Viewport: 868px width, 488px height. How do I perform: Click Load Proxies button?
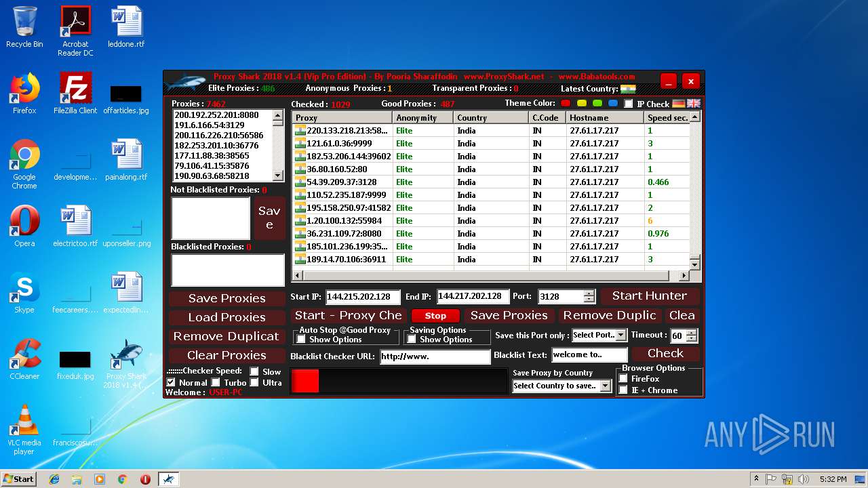[x=226, y=317]
